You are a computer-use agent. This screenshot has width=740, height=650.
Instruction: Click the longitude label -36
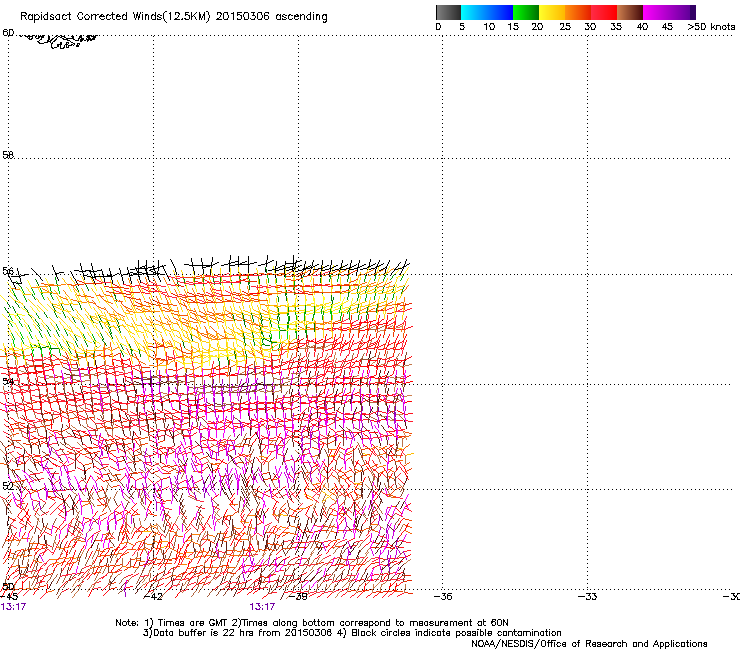(x=443, y=597)
